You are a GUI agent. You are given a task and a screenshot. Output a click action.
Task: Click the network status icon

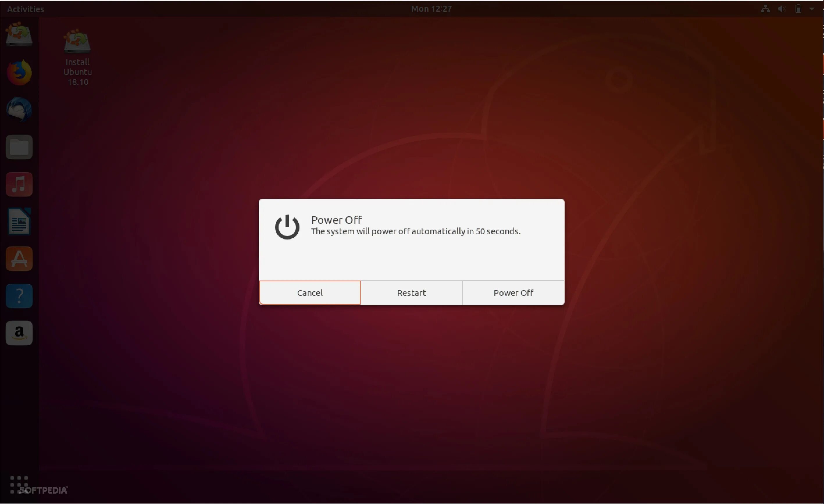[765, 9]
